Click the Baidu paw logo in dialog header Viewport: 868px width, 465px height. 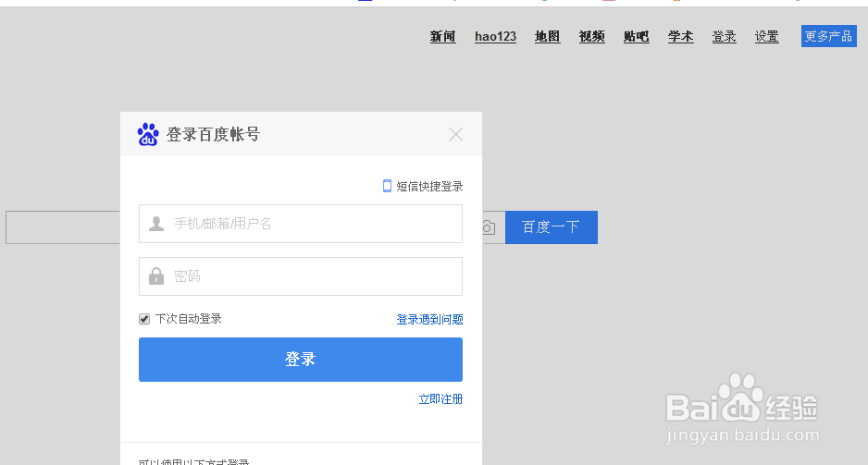pyautogui.click(x=148, y=134)
